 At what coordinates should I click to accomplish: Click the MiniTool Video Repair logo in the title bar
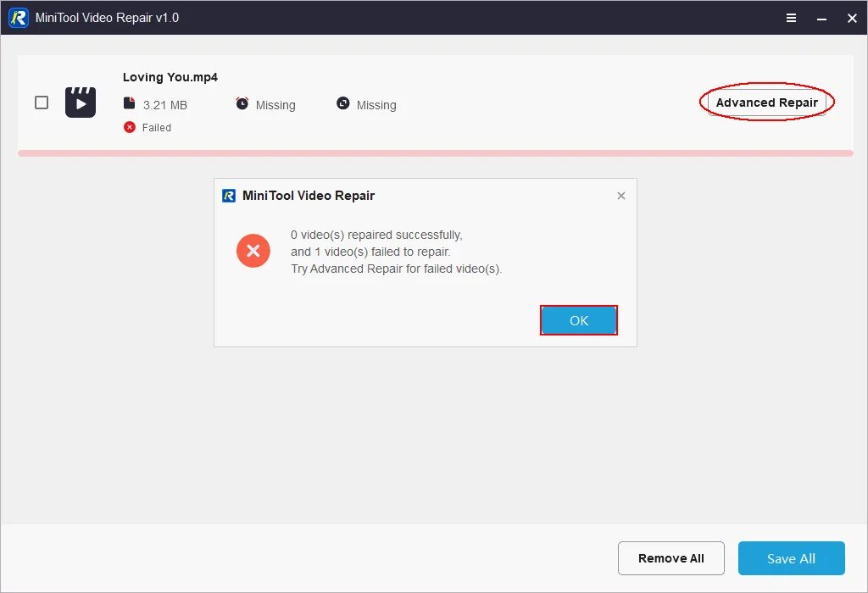[19, 18]
